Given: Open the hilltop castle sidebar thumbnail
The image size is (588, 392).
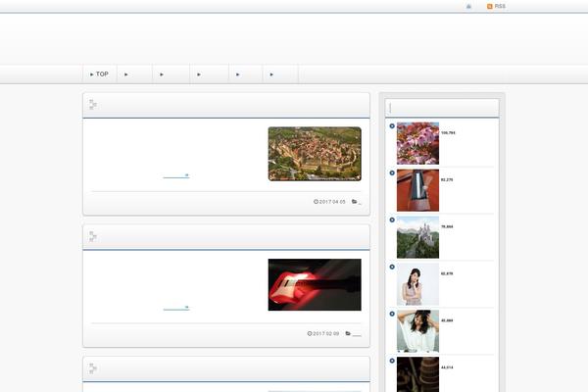Looking at the screenshot, I should click(417, 237).
